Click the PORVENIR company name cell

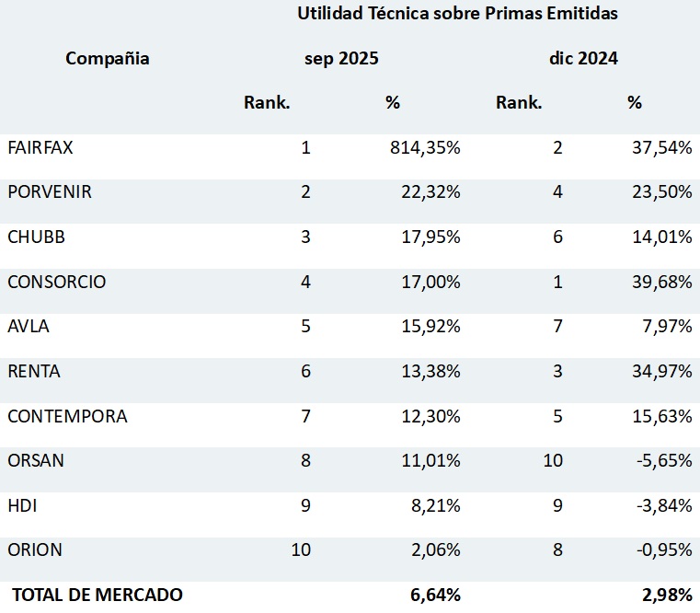50,192
